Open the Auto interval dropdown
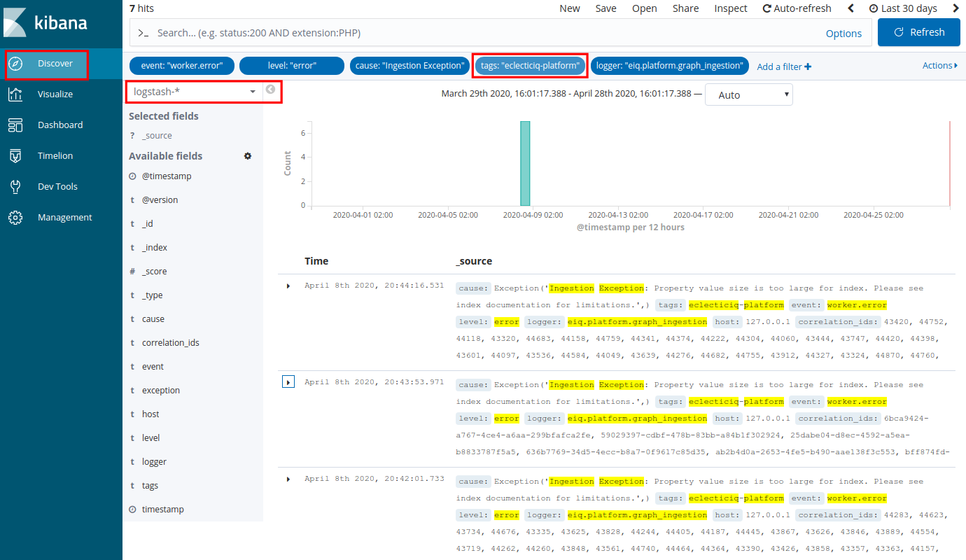This screenshot has height=560, width=966. [748, 93]
